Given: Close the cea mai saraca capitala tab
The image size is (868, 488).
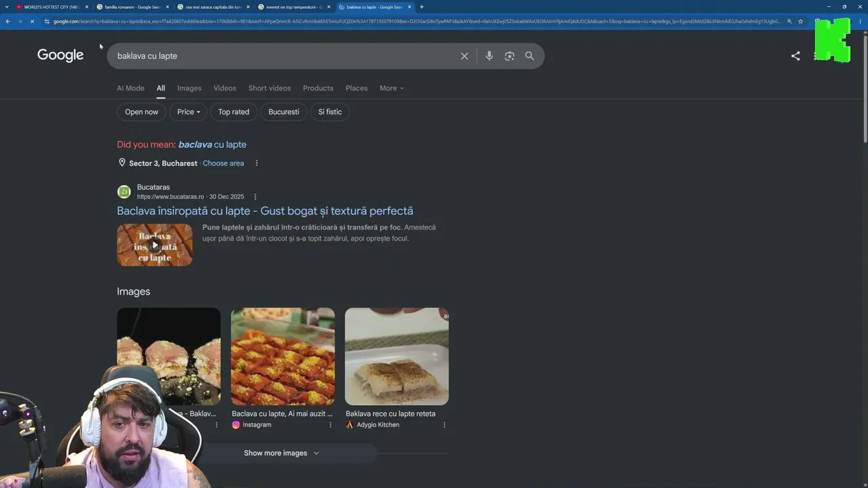Looking at the screenshot, I should coord(248,7).
